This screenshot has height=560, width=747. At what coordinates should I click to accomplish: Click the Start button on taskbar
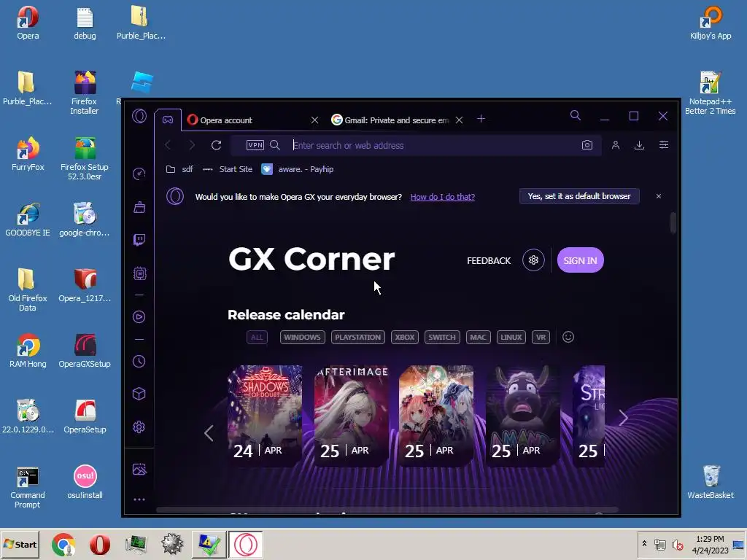pyautogui.click(x=20, y=544)
